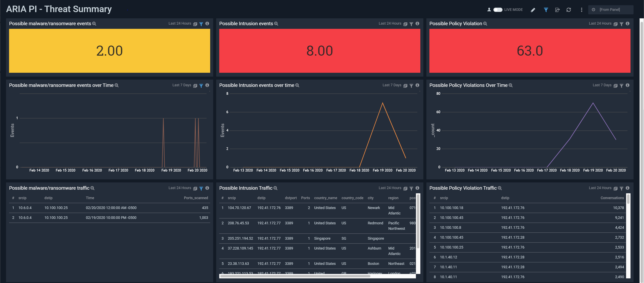
Task: Click the Intrusion Traffic horizontal scrollbar
Action: coord(295,276)
